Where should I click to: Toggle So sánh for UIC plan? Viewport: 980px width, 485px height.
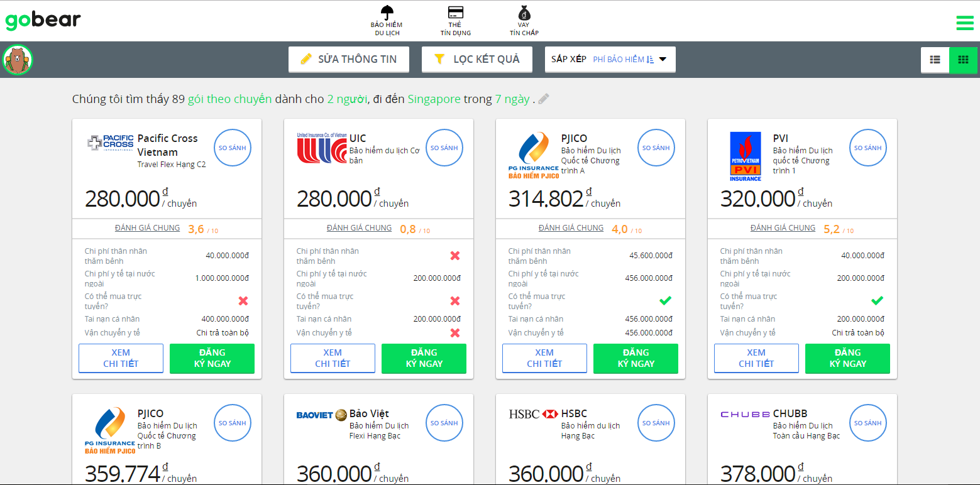(444, 148)
